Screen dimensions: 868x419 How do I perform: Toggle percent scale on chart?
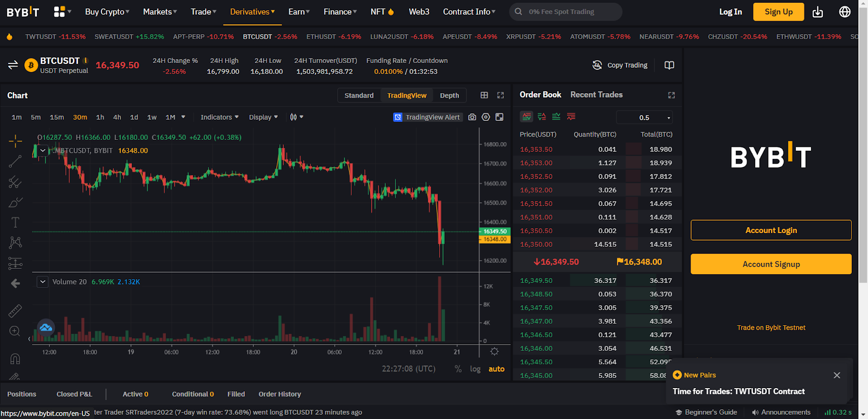pyautogui.click(x=458, y=369)
